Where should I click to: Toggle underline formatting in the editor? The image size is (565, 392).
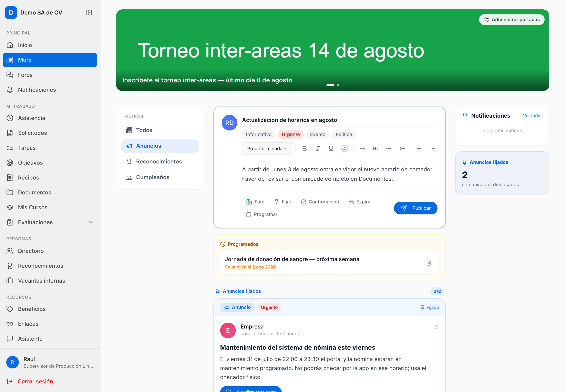tap(331, 149)
